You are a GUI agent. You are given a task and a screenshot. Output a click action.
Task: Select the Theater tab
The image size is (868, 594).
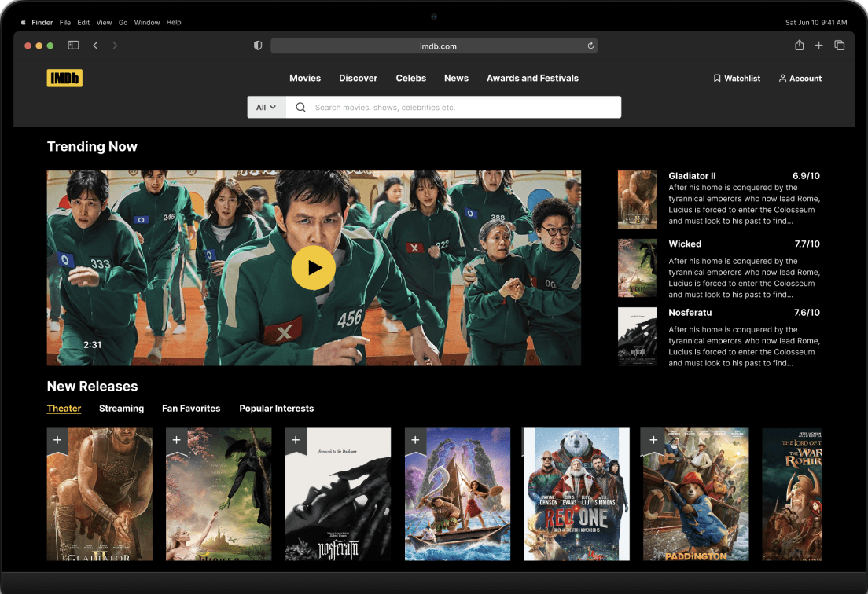pos(64,408)
